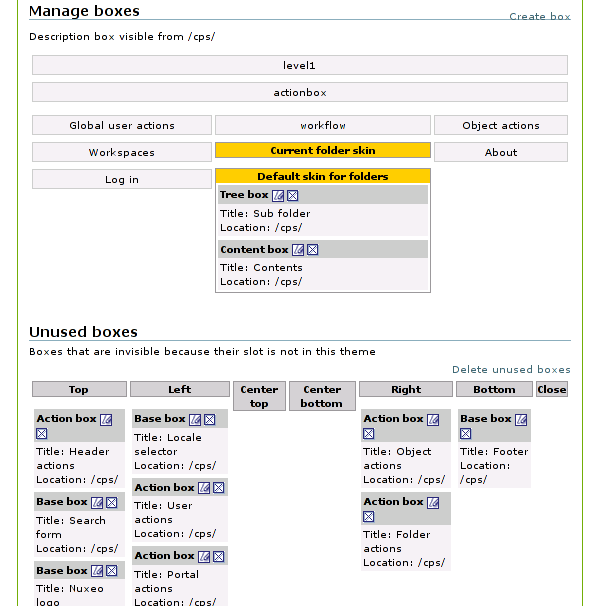
Task: Click the edit icon of Tree box
Action: [x=278, y=196]
